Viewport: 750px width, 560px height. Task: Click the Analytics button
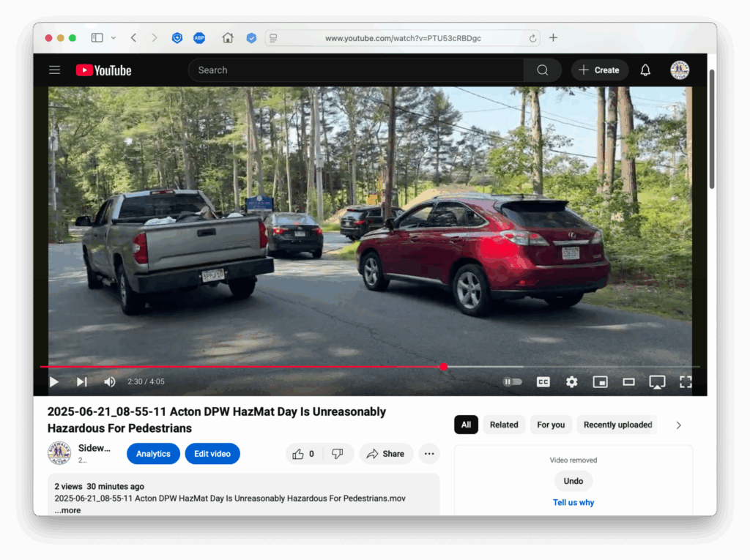tap(153, 454)
